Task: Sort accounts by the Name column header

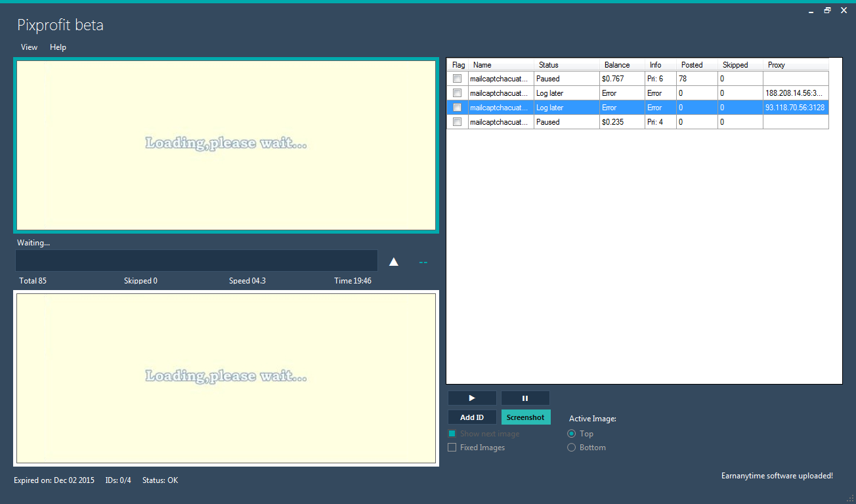Action: coord(501,65)
